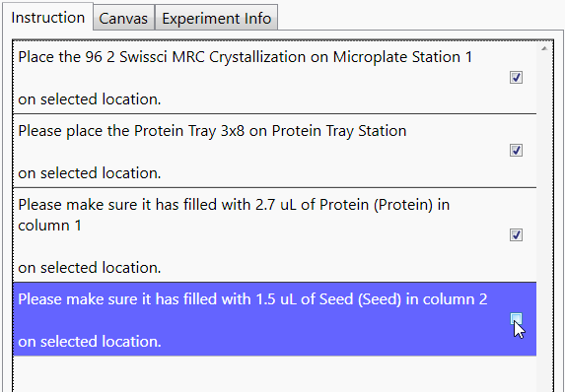Check the 1.5 uL Seed step checkbox
Screen dimensions: 565x392
[x=516, y=319]
